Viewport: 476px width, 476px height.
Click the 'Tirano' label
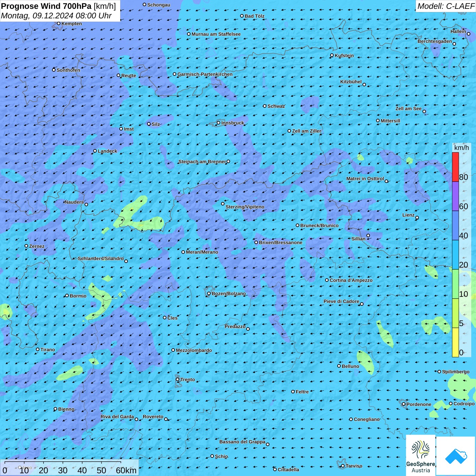[48, 350]
